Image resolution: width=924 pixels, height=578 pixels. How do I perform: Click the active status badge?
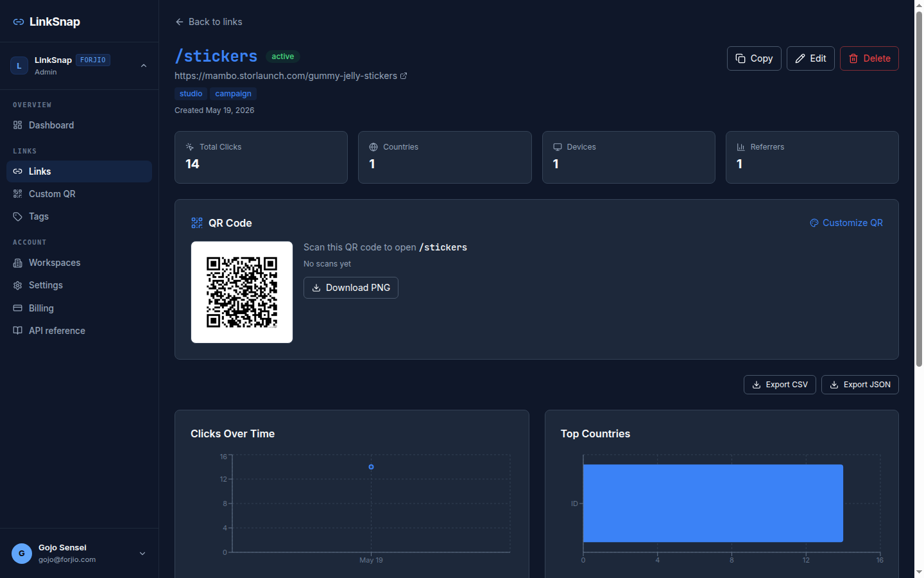[282, 57]
